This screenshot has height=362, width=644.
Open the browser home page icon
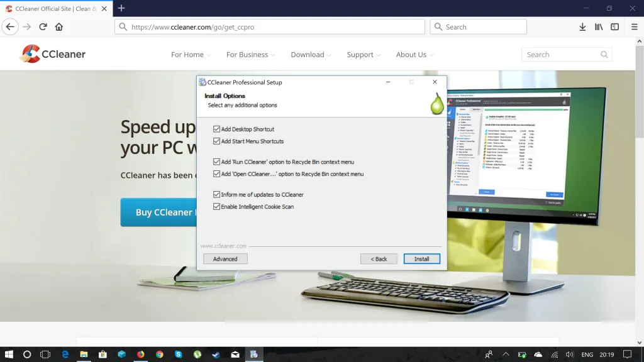(58, 27)
